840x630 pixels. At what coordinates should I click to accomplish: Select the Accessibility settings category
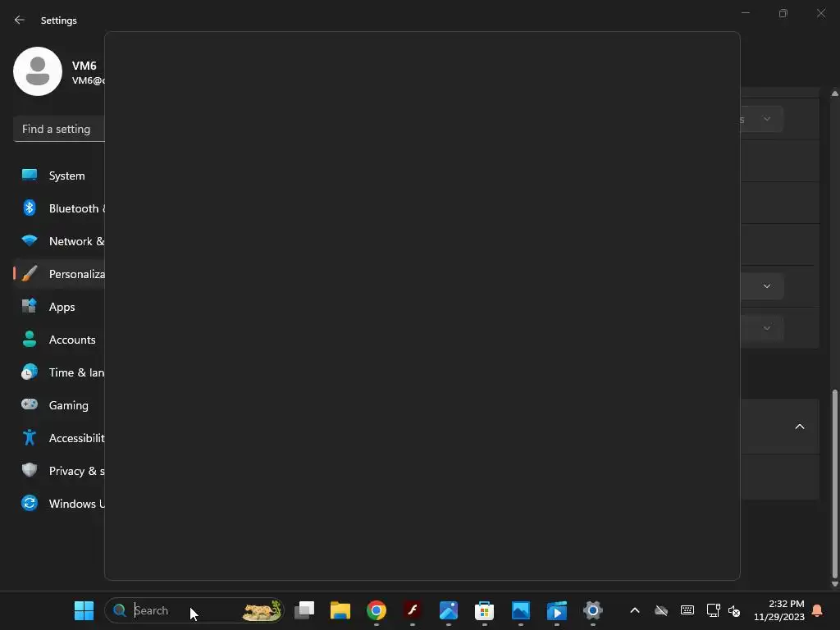point(59,438)
